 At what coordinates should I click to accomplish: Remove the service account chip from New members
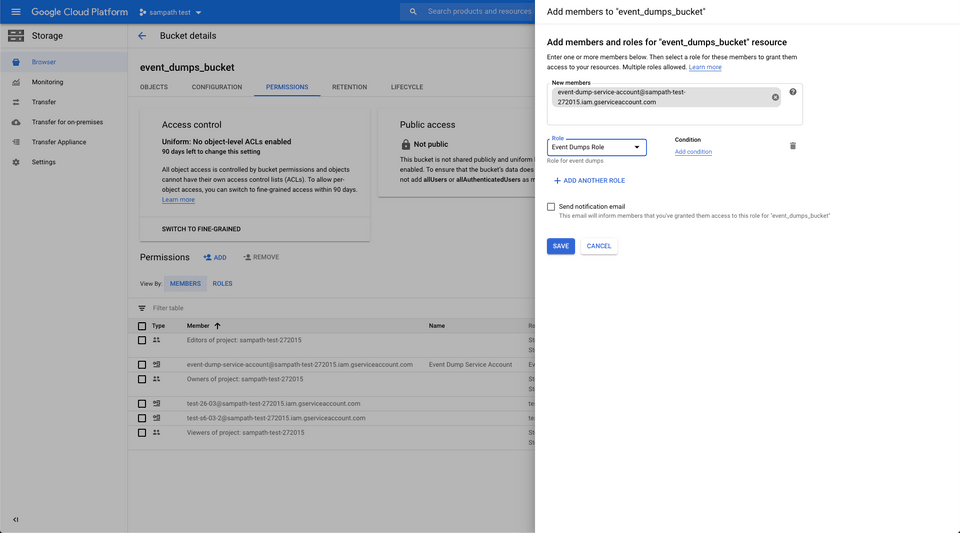pos(775,97)
